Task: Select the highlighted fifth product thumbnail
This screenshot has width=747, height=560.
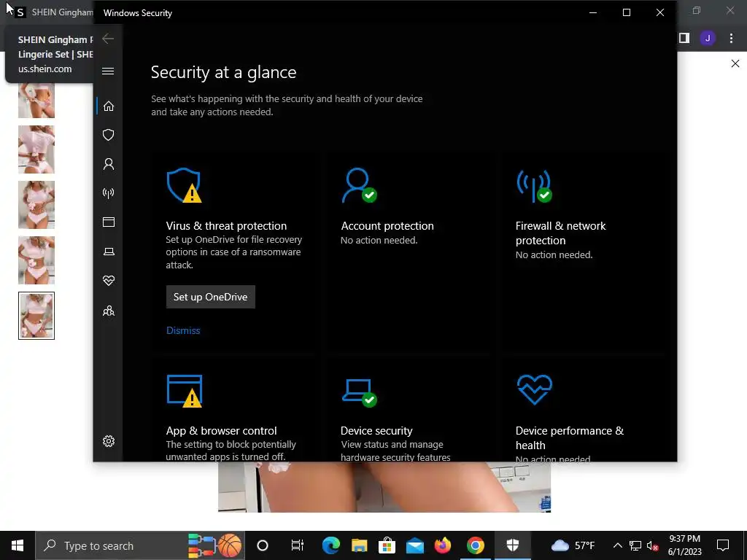Action: pyautogui.click(x=36, y=316)
